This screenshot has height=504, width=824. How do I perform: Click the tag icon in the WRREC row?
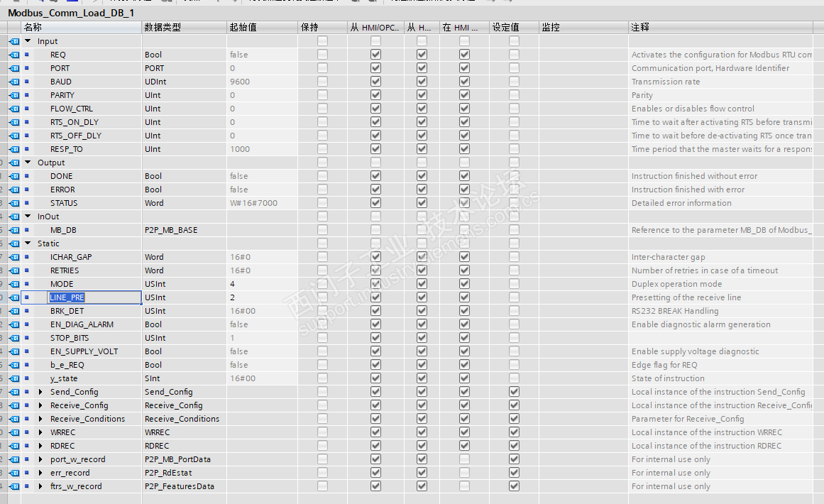point(14,432)
